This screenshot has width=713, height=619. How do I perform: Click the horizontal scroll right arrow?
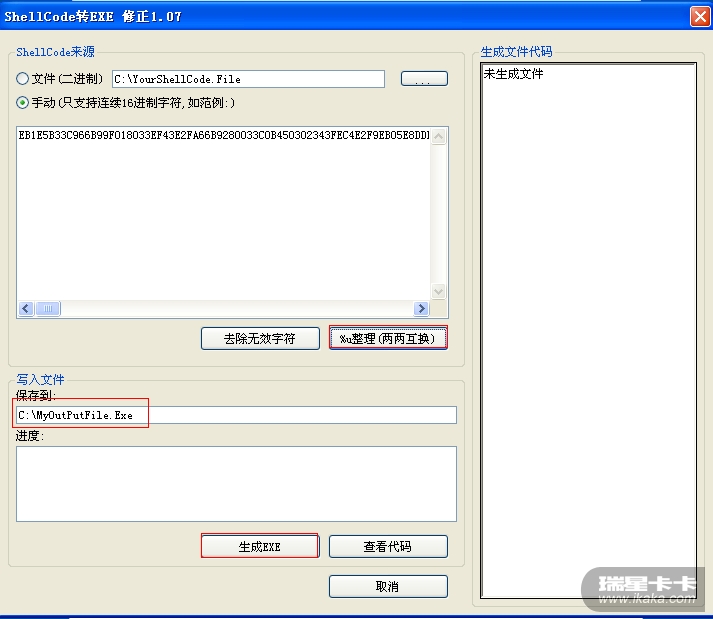[421, 308]
